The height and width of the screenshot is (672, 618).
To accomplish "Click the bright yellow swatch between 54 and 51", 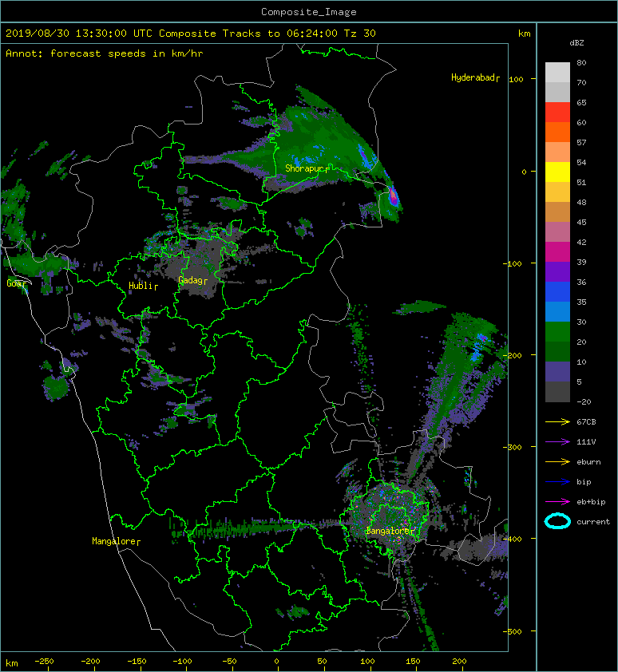I will point(557,172).
